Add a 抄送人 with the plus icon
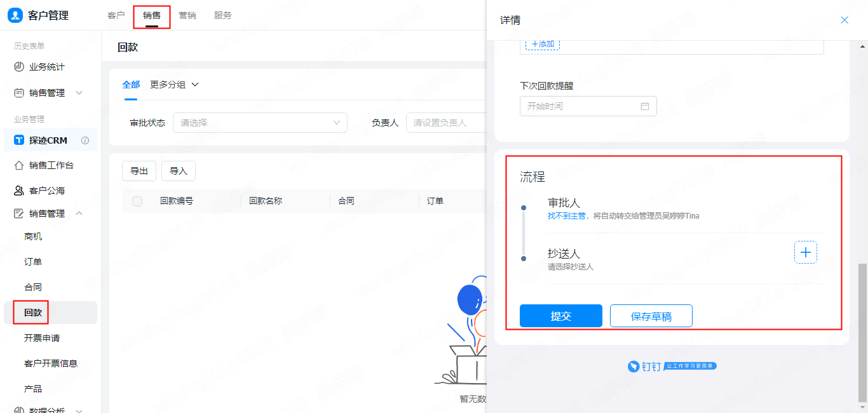868x413 pixels. 806,252
